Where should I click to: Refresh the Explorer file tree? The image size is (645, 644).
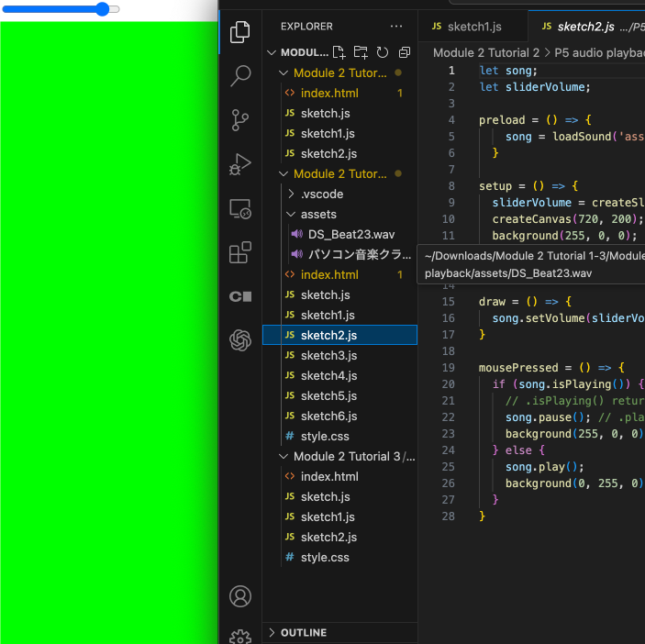383,52
